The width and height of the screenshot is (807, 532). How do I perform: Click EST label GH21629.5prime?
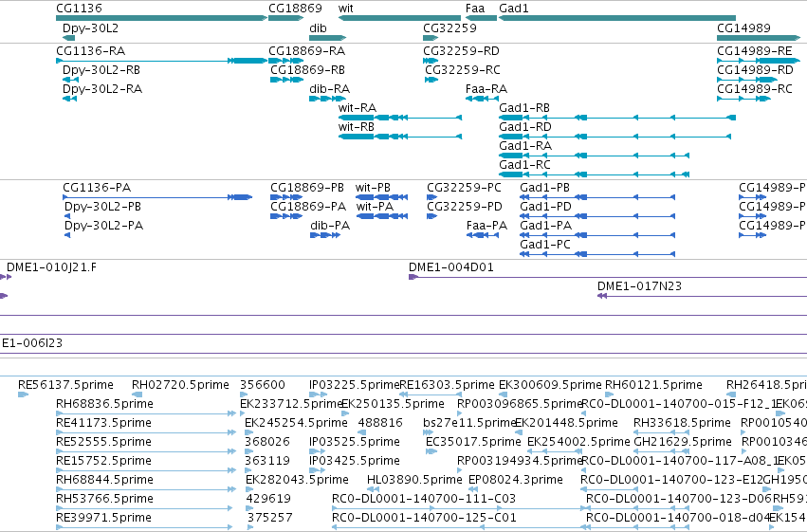683,442
